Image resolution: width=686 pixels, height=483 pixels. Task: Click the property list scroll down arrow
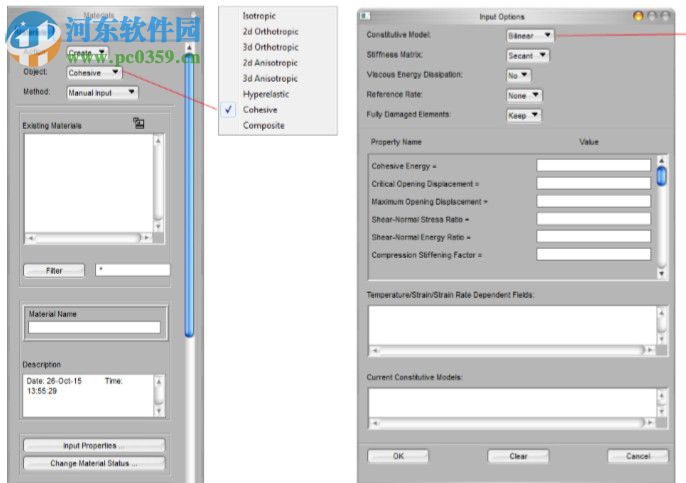pos(662,273)
